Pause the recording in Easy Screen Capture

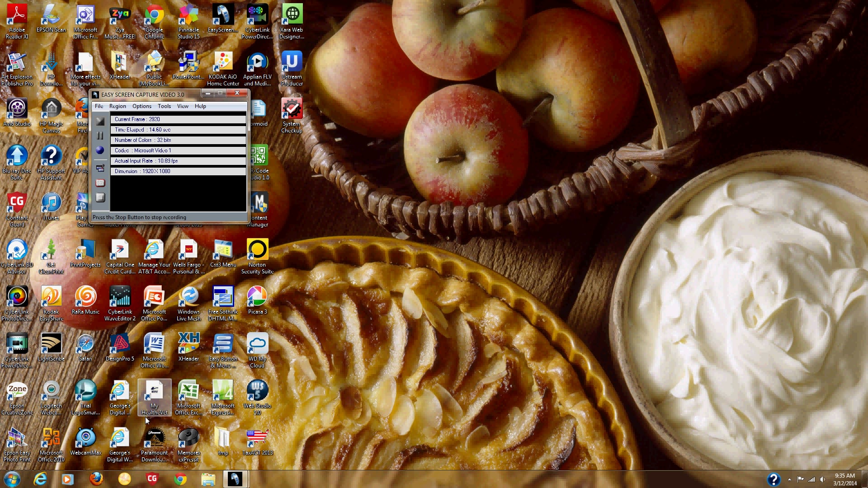point(100,136)
